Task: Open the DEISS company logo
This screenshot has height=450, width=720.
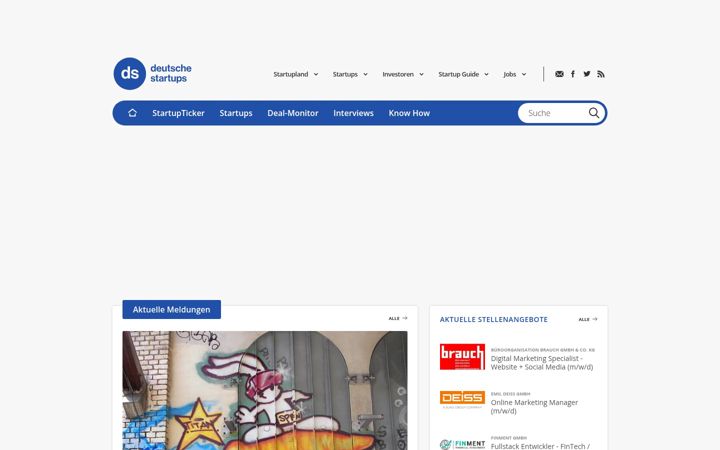Action: [462, 399]
